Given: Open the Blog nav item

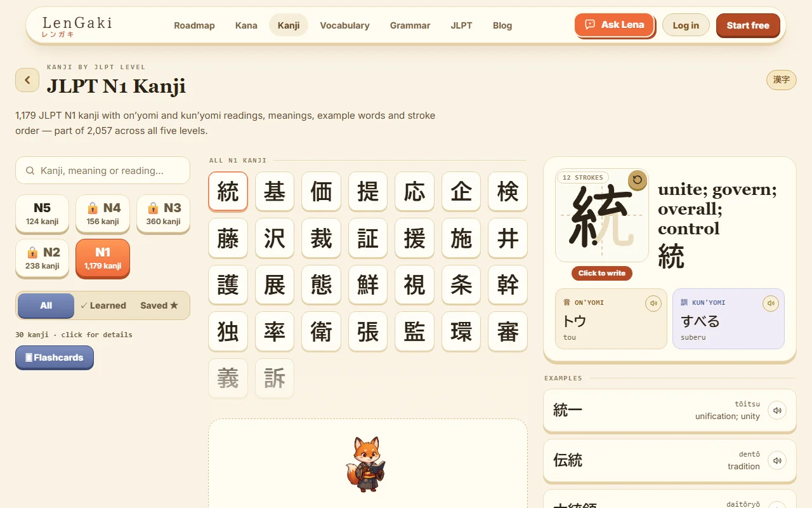Looking at the screenshot, I should [x=502, y=25].
